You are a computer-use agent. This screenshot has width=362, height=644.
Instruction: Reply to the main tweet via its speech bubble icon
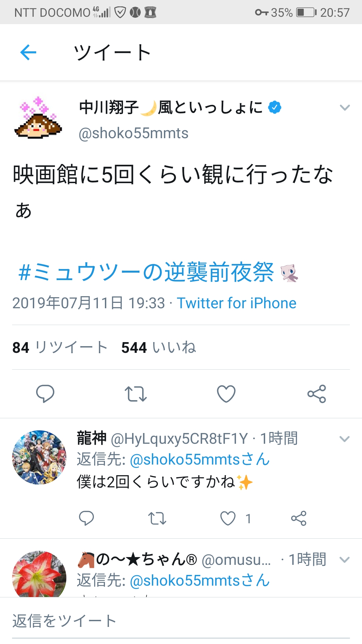click(45, 393)
